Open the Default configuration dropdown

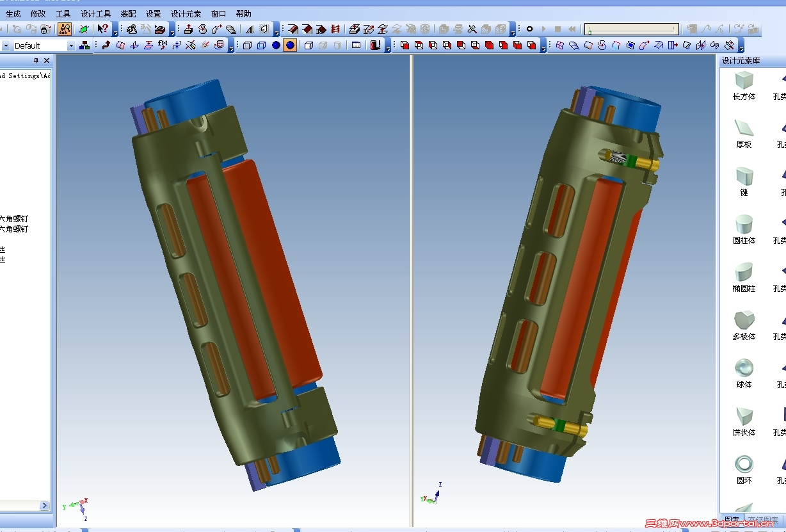[x=71, y=45]
